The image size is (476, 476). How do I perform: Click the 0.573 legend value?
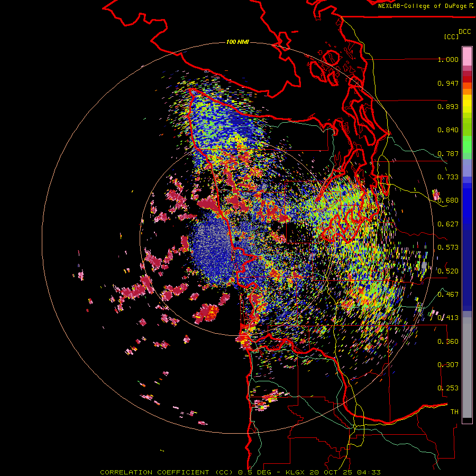(448, 248)
